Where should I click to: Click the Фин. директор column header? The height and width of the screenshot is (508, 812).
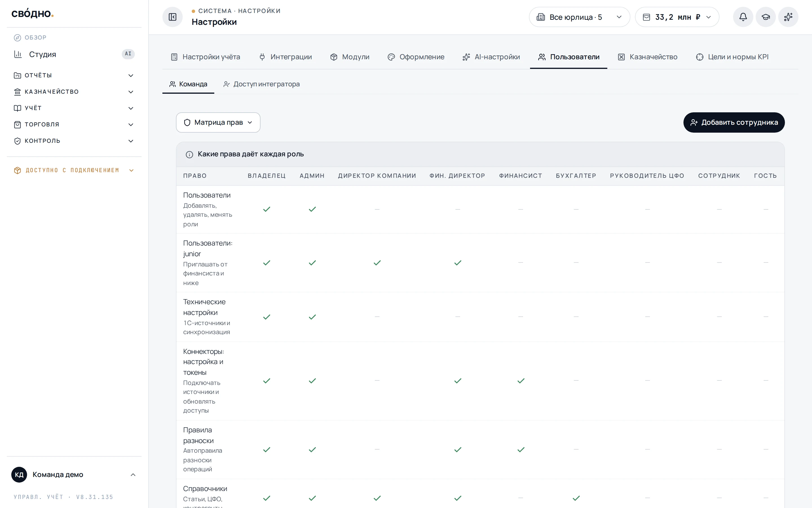(457, 176)
